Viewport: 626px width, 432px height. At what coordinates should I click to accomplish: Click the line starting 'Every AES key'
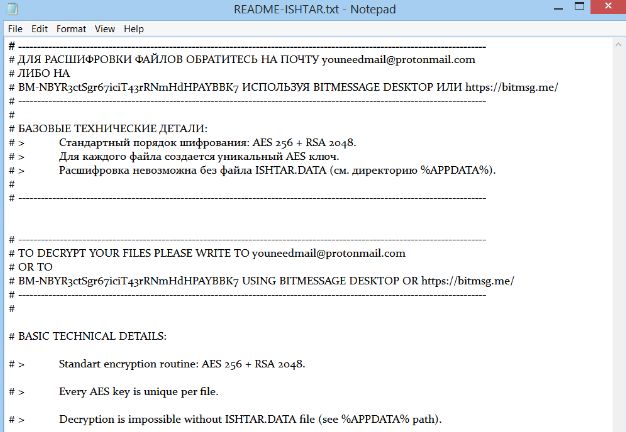138,391
